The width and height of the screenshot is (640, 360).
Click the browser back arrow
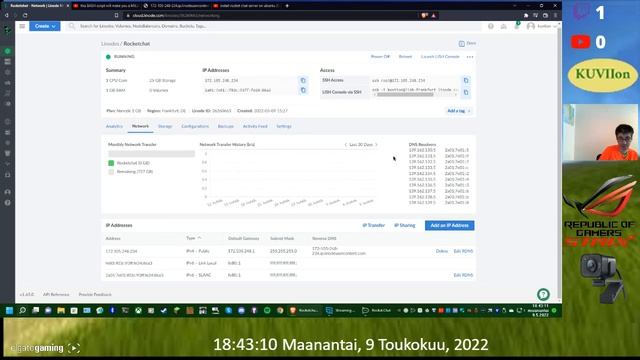point(7,16)
